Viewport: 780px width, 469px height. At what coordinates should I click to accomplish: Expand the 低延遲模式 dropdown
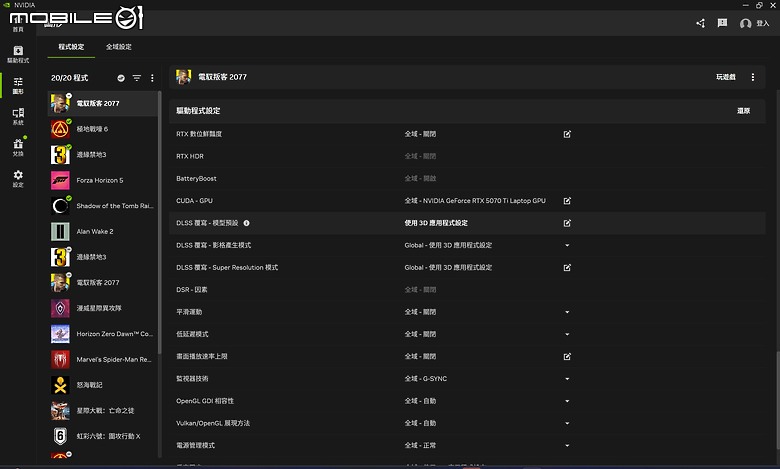567,334
